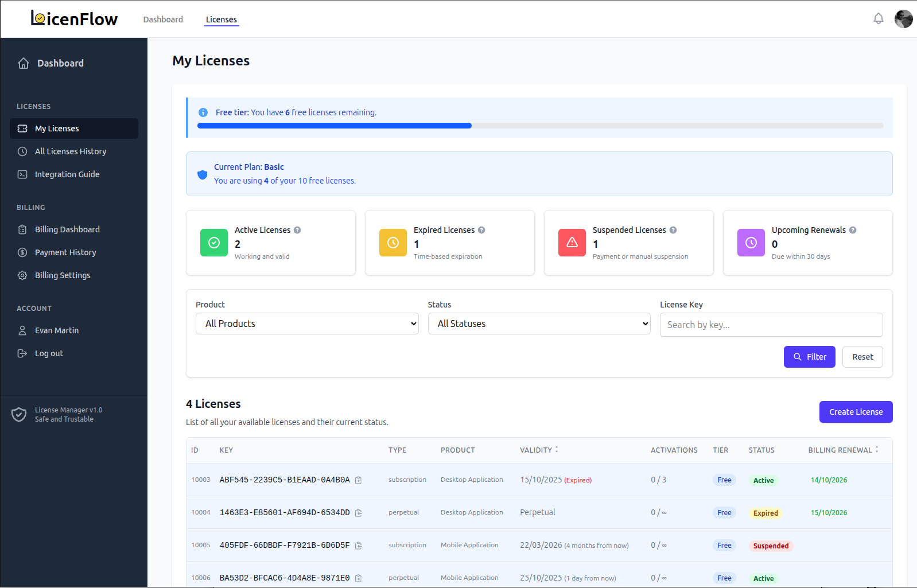Click Create License button
The height and width of the screenshot is (588, 917).
856,412
